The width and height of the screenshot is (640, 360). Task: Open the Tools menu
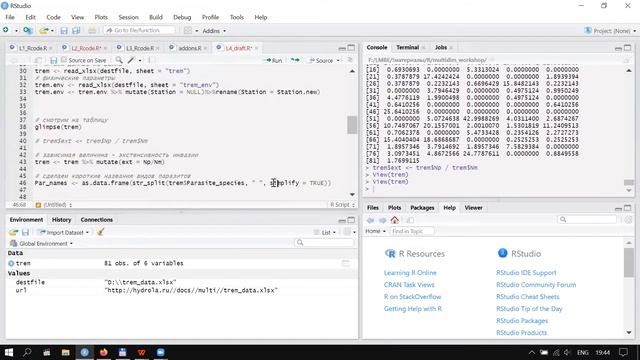(x=237, y=17)
